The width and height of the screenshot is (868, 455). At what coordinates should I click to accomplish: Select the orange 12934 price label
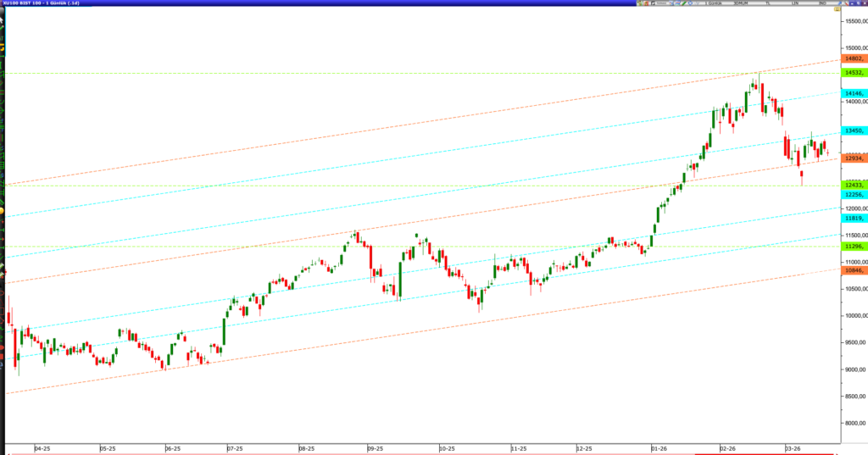[x=854, y=158]
